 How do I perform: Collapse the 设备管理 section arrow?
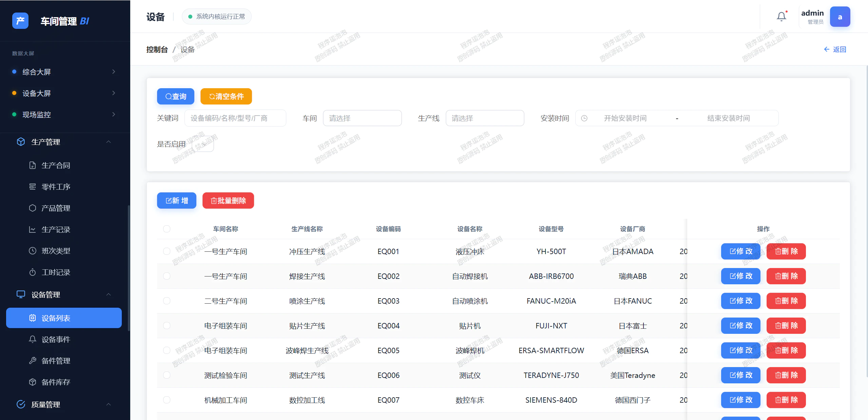click(109, 294)
